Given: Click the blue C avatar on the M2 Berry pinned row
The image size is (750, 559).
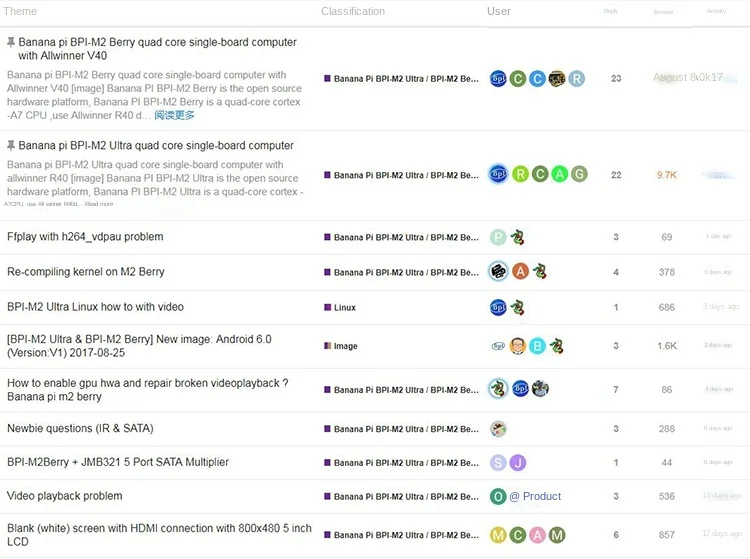Looking at the screenshot, I should click(537, 78).
